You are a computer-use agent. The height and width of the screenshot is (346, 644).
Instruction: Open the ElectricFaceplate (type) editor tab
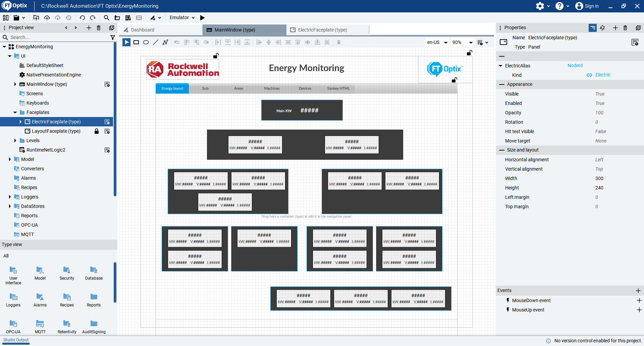(322, 30)
